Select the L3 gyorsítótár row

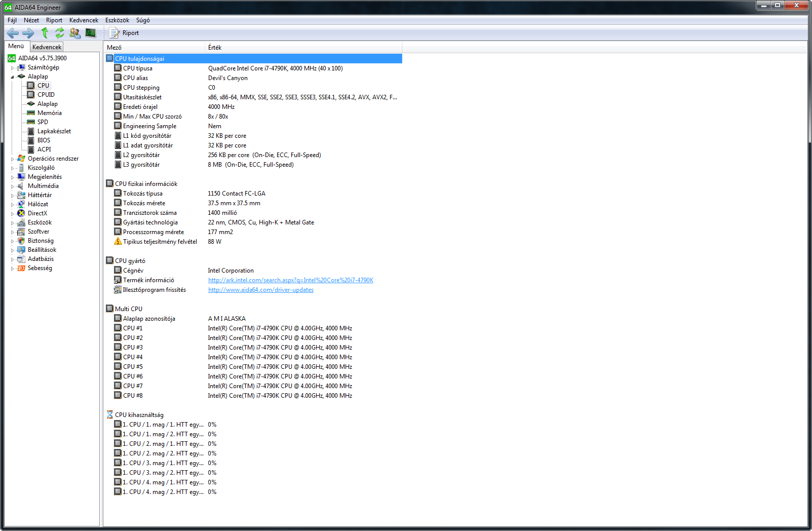click(x=254, y=165)
